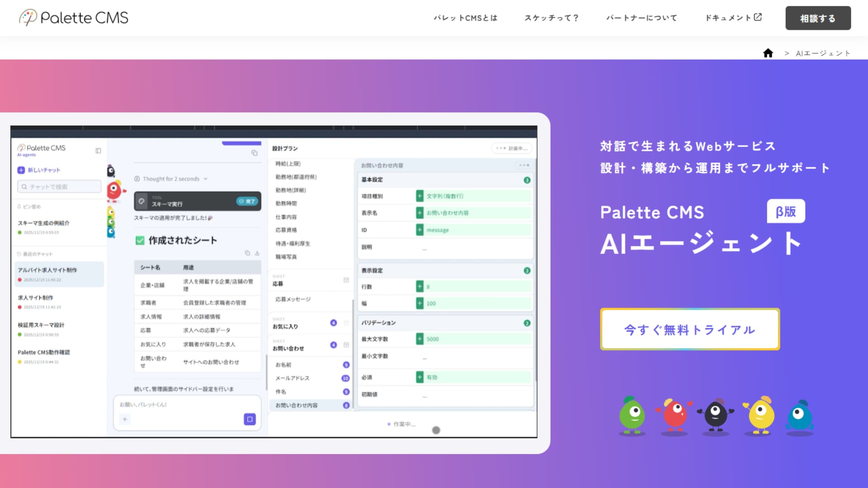Image resolution: width=868 pixels, height=488 pixels.
Task: Click the plus attachment icon in chat box
Action: coord(125,419)
